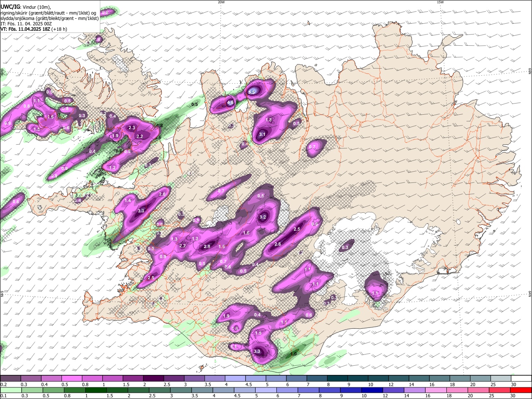Click the '1.3' snowfall value on the map
This screenshot has width=532, height=399.
(175, 239)
